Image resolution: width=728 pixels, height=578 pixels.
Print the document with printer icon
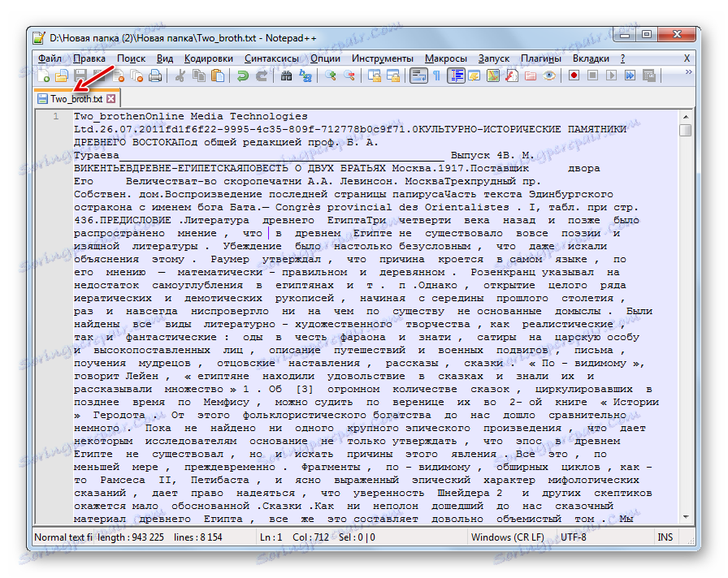pyautogui.click(x=155, y=75)
